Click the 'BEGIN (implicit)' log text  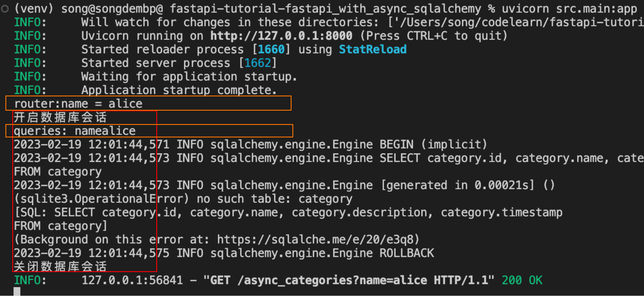click(433, 144)
